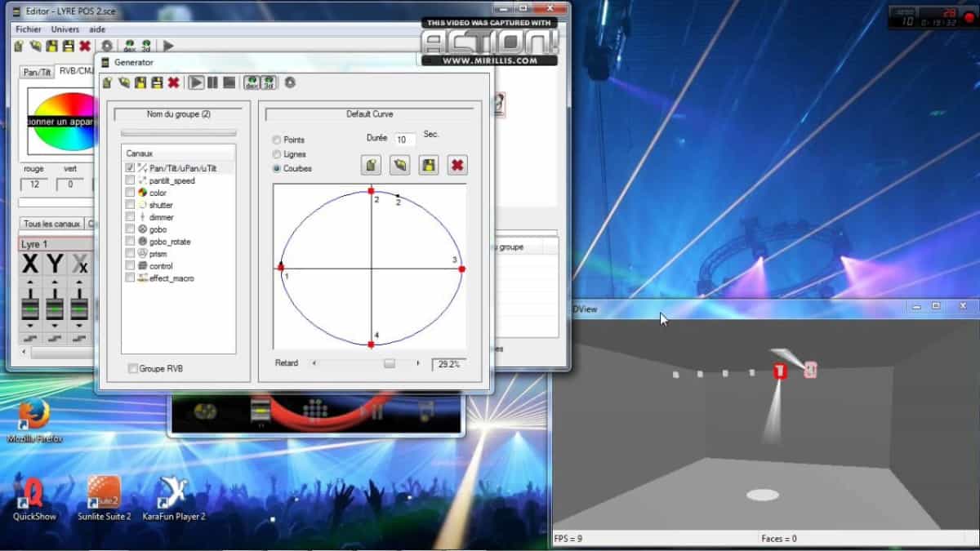Adjust the Retard slider

pyautogui.click(x=390, y=363)
